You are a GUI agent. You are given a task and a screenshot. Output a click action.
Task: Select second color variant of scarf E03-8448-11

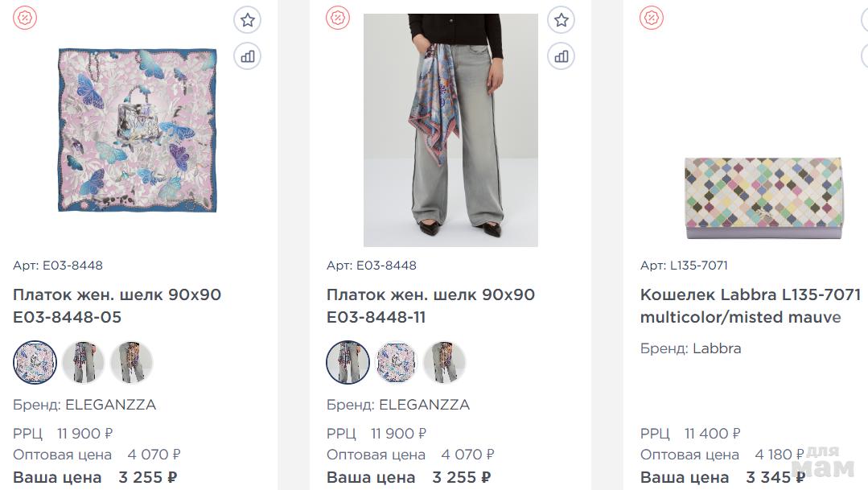tap(397, 362)
